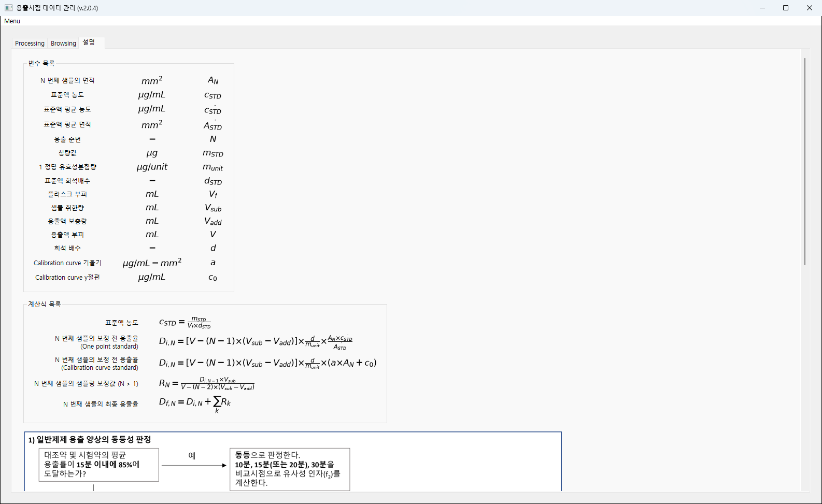Viewport: 822px width, 504px height.
Task: Close the 용출시험 데이터 관리 window
Action: click(810, 8)
